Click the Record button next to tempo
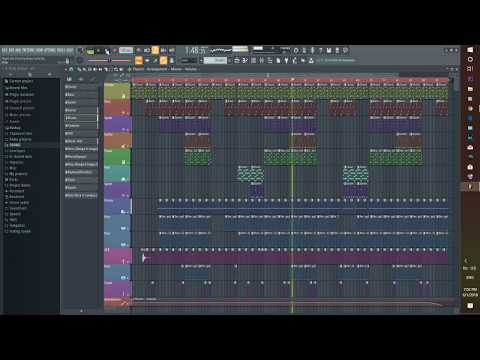The width and height of the screenshot is (480, 360). point(114,51)
